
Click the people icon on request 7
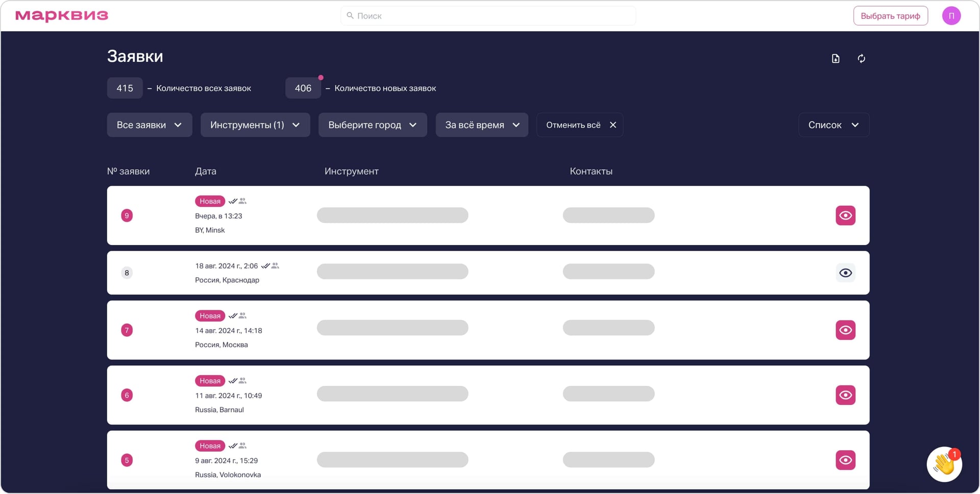242,315
